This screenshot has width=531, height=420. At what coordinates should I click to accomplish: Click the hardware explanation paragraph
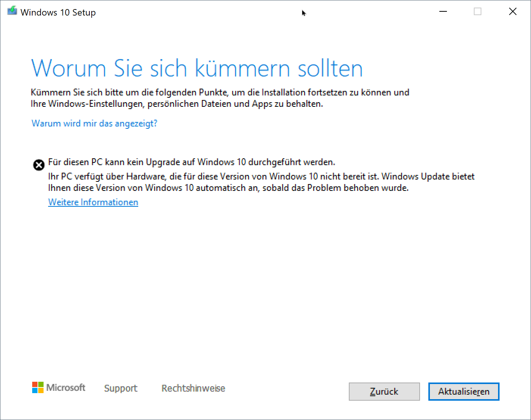point(261,182)
